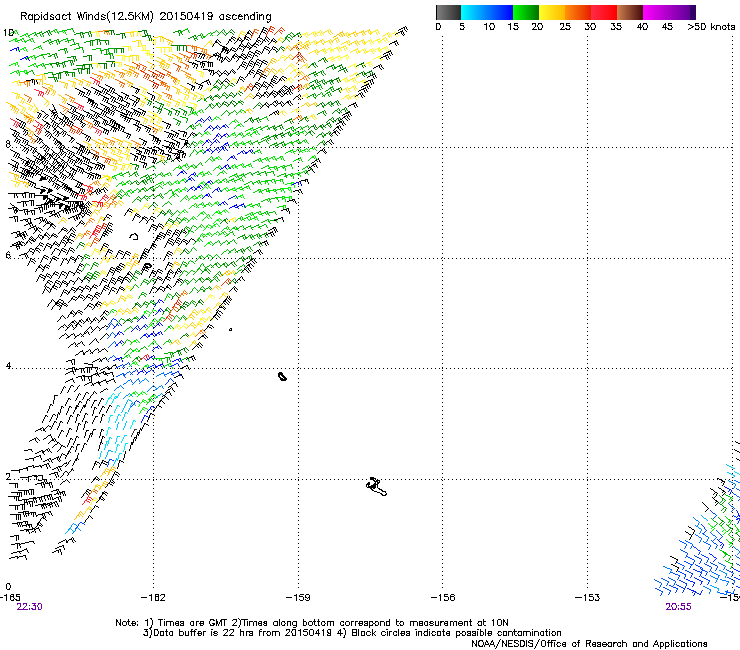Click the island outline near 2N, -157
Viewport: 740px width, 650px height.
tap(376, 486)
